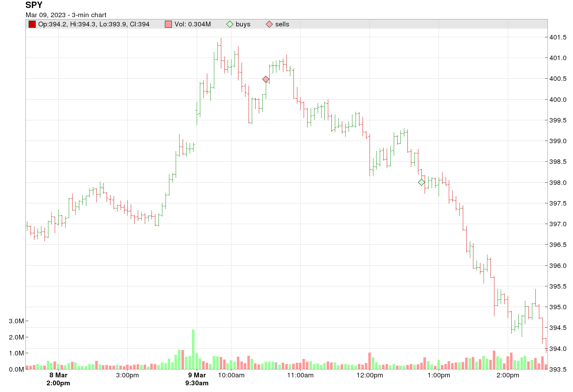573x392 pixels.
Task: Click the 1:00pm time axis label
Action: pyautogui.click(x=439, y=375)
